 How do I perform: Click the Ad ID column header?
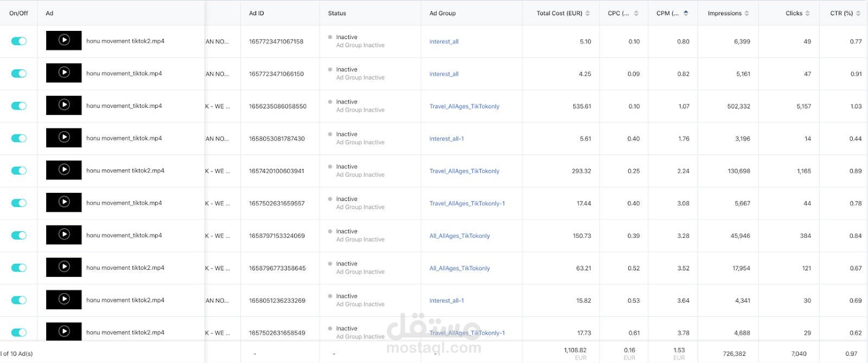(257, 13)
